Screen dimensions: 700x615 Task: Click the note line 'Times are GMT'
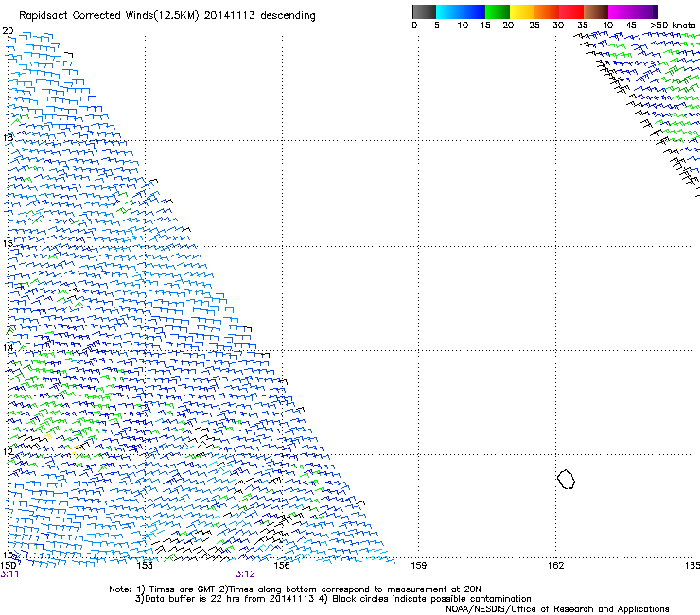click(x=183, y=589)
